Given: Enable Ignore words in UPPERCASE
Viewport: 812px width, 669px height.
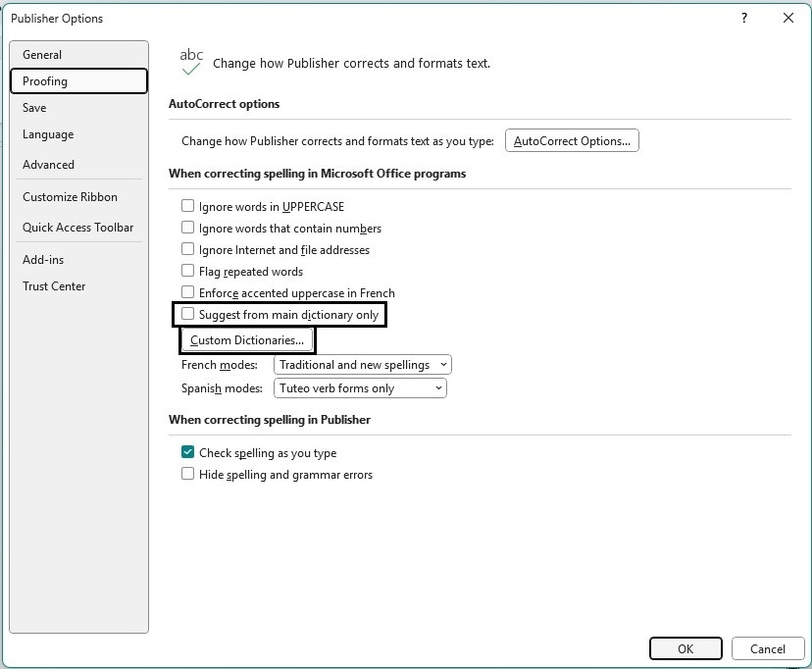Looking at the screenshot, I should pos(188,207).
